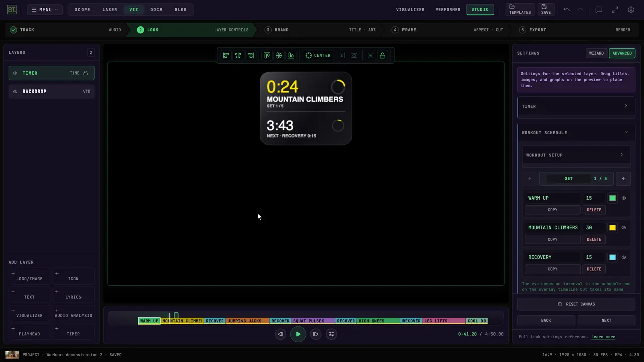Image resolution: width=644 pixels, height=362 pixels.
Task: Reset the canvas
Action: point(576,304)
